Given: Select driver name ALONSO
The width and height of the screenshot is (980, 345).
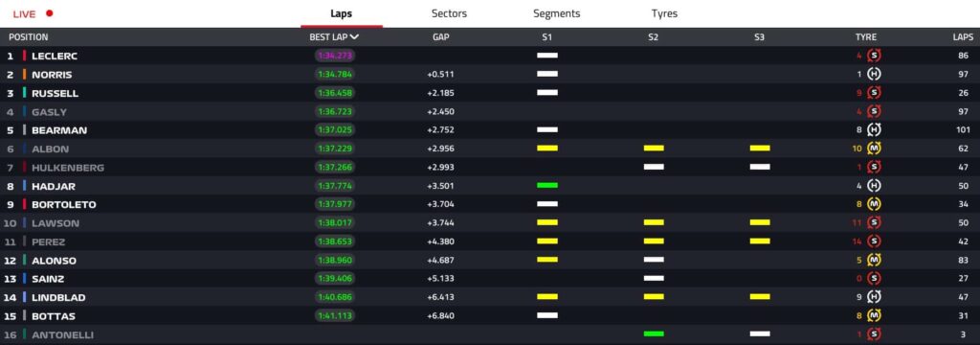Looking at the screenshot, I should point(54,261).
